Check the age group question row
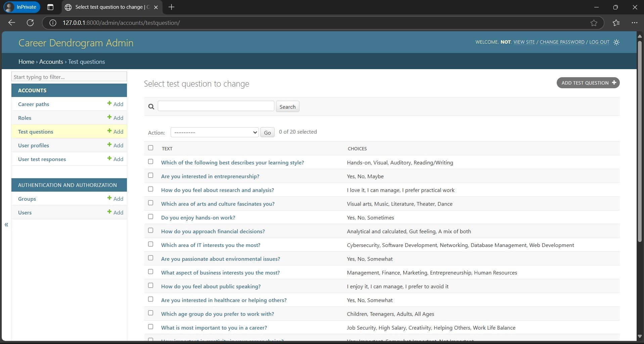Viewport: 644px width, 344px height. click(x=150, y=313)
